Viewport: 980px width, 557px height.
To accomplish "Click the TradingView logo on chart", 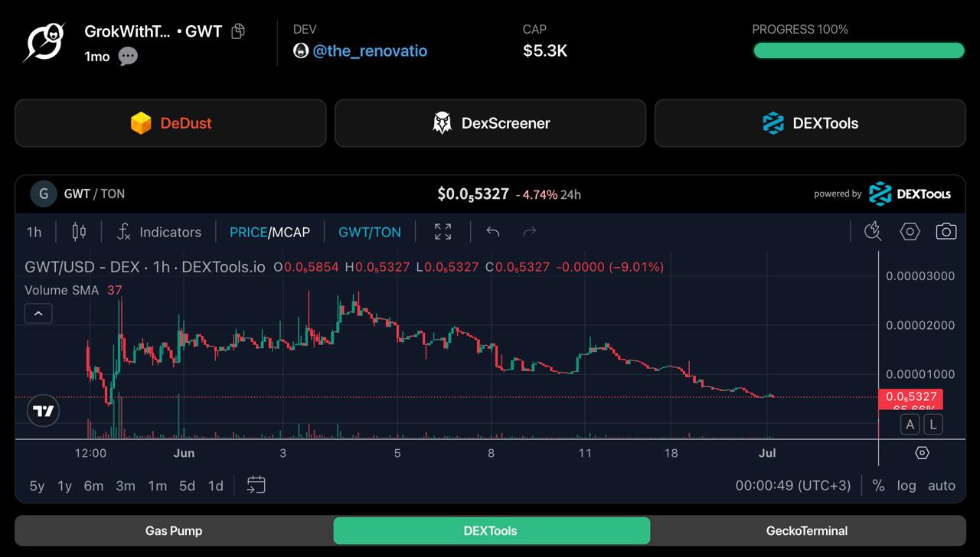I will click(x=44, y=411).
